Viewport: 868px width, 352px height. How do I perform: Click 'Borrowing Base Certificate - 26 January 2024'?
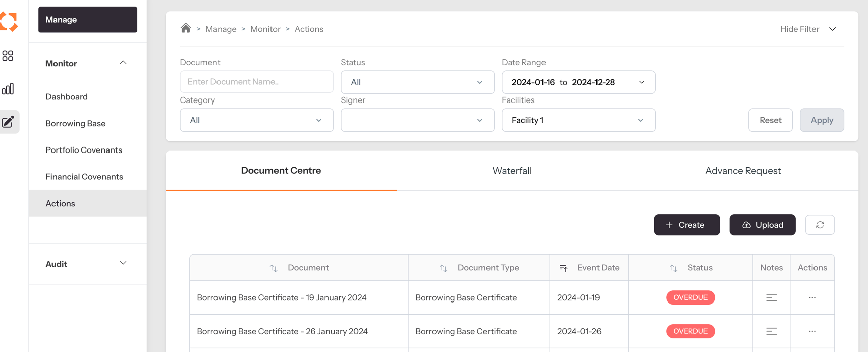(x=282, y=331)
